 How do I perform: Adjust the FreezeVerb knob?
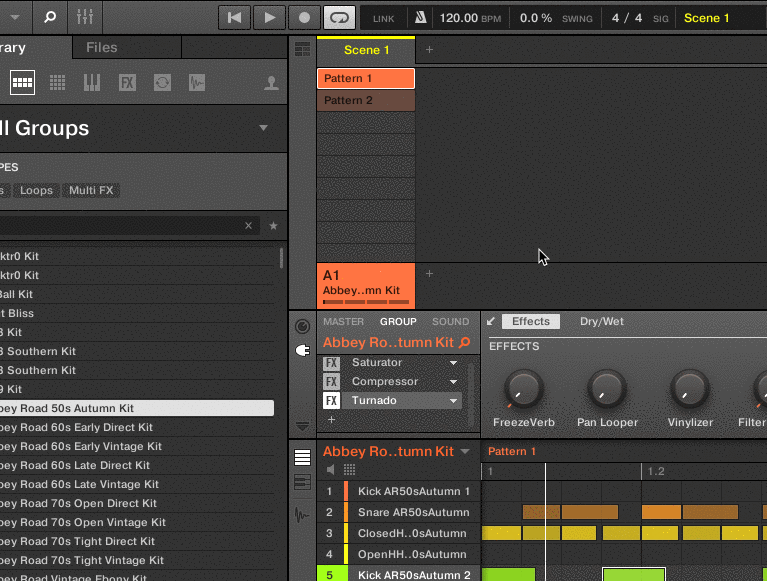(523, 389)
